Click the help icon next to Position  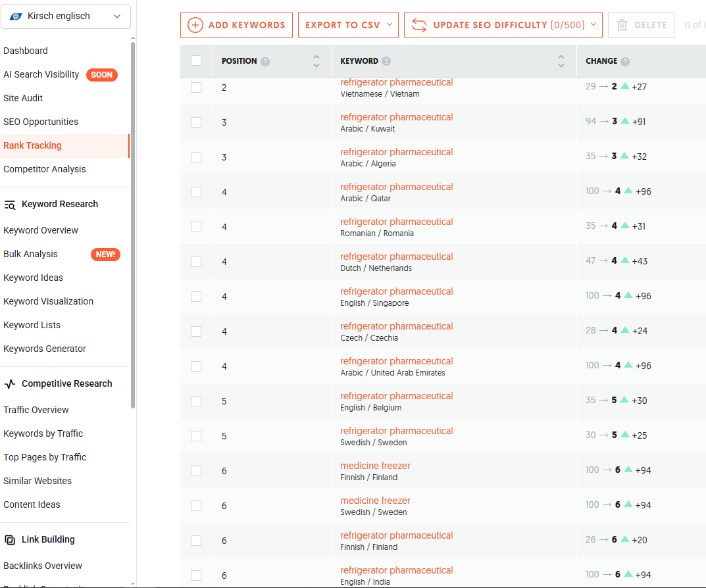265,62
